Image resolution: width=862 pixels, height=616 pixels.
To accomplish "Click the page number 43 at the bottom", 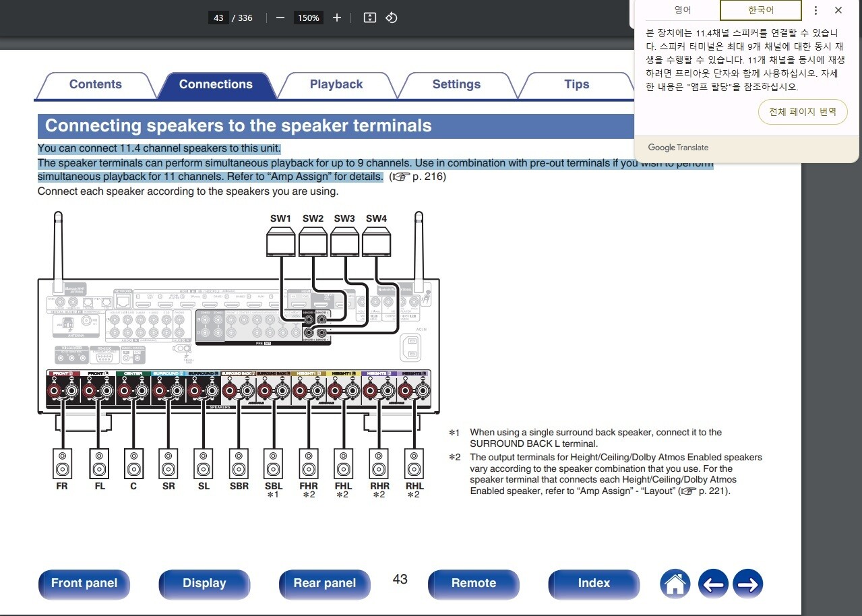I will tap(400, 580).
